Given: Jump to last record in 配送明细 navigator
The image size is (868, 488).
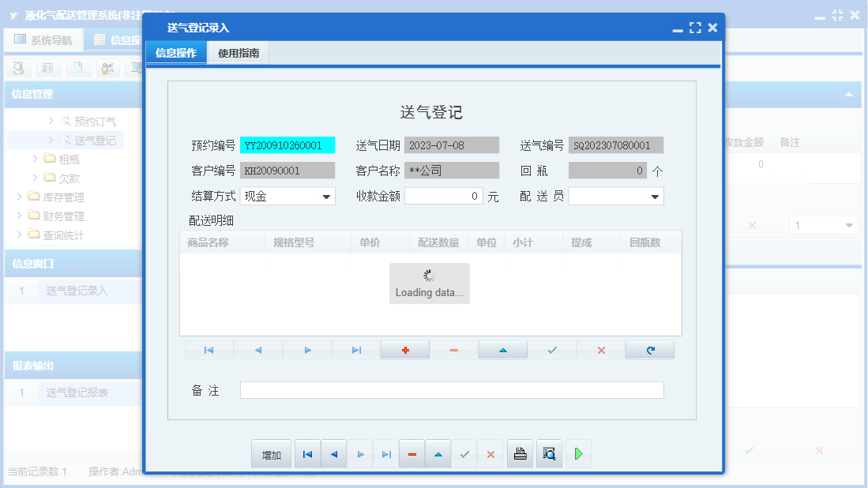Looking at the screenshot, I should [355, 349].
